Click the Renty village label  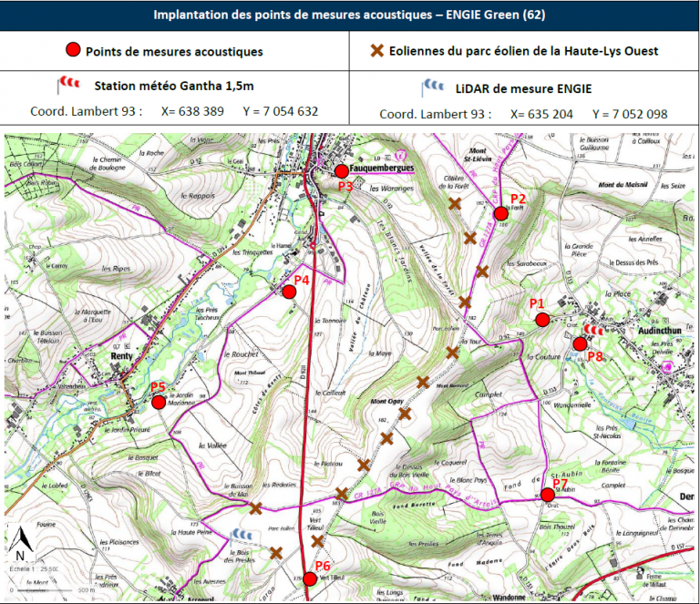(122, 356)
